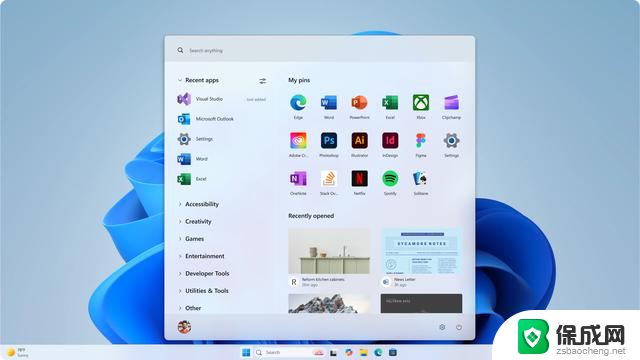The image size is (640, 360).
Task: Open the mountain photo thumbnail
Action: point(329,304)
